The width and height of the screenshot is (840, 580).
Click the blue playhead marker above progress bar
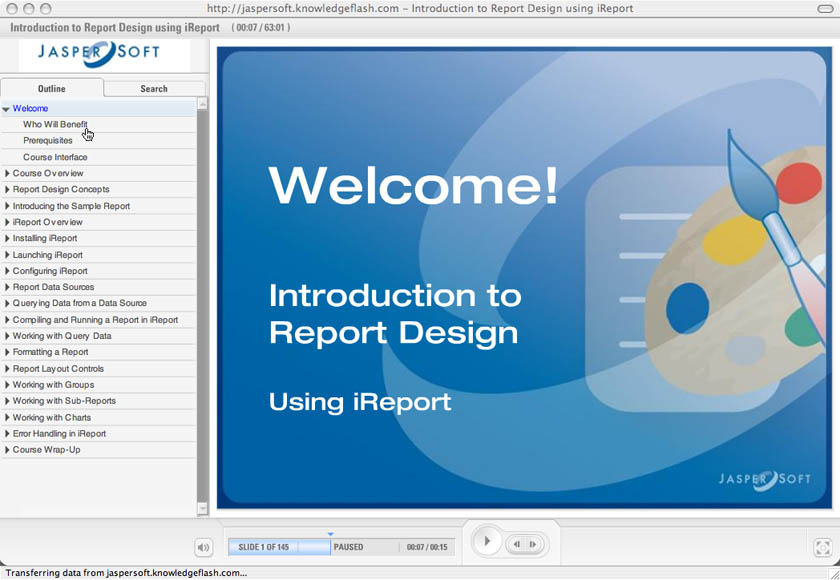tap(331, 534)
